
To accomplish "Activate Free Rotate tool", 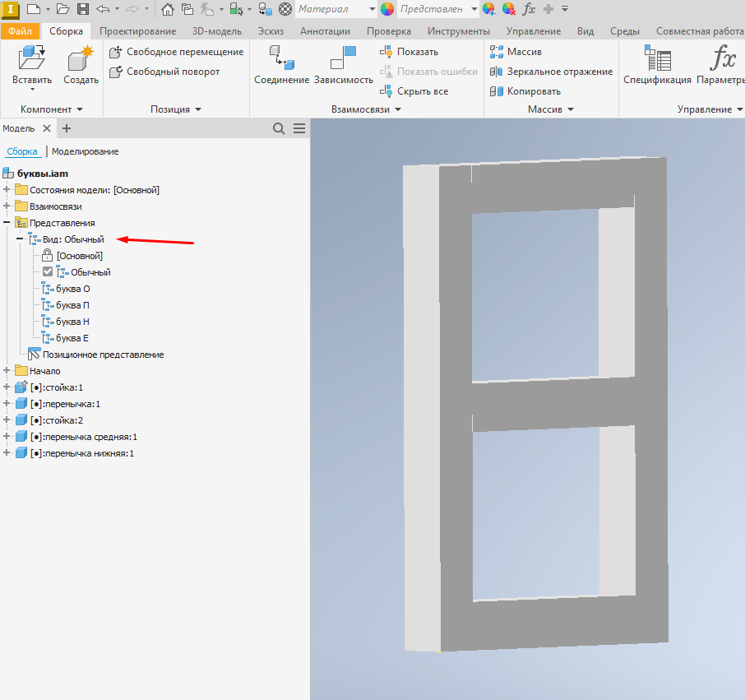I will [x=164, y=72].
